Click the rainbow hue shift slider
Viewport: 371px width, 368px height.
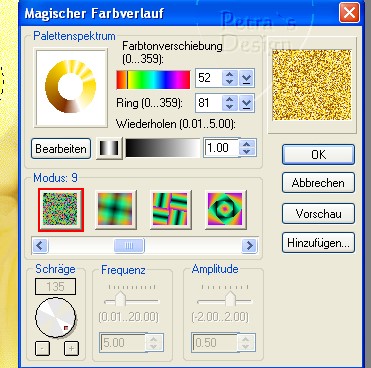click(153, 80)
